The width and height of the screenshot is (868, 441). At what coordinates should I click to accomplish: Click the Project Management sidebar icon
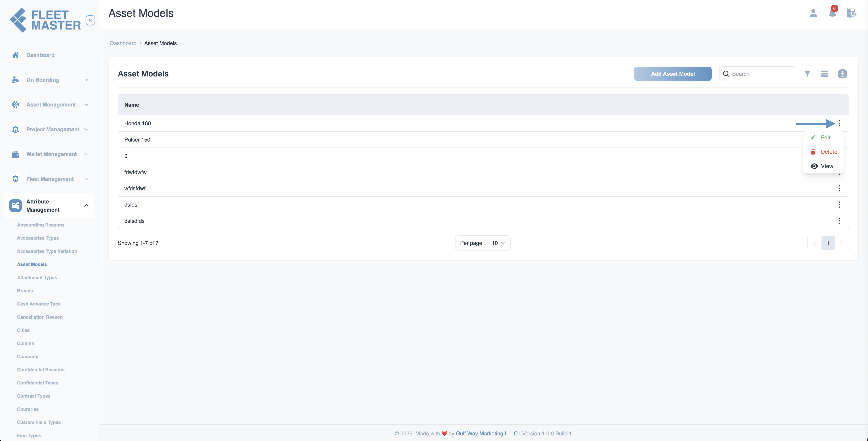click(x=15, y=129)
